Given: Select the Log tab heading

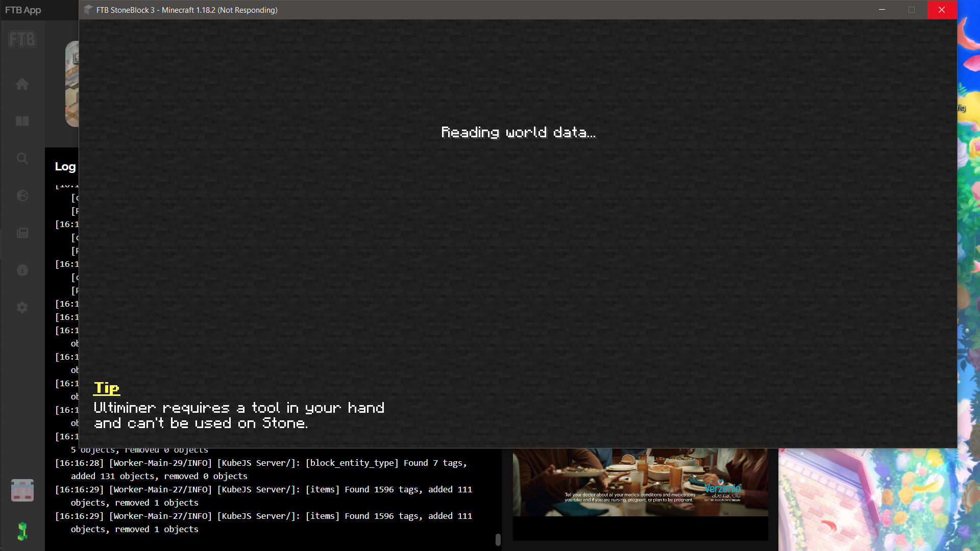Looking at the screenshot, I should (x=65, y=166).
